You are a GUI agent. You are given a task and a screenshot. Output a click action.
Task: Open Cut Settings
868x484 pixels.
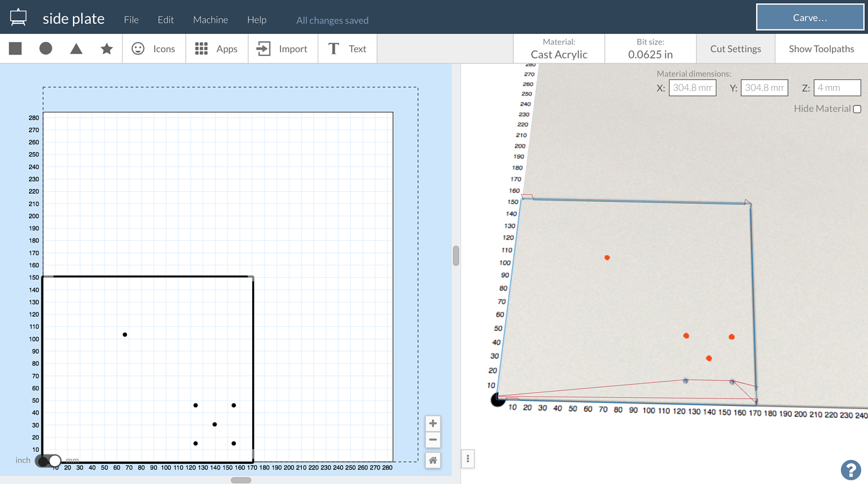tap(735, 48)
